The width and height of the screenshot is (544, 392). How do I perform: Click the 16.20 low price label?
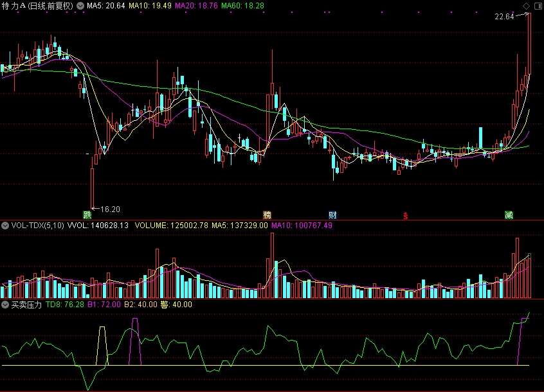click(110, 209)
